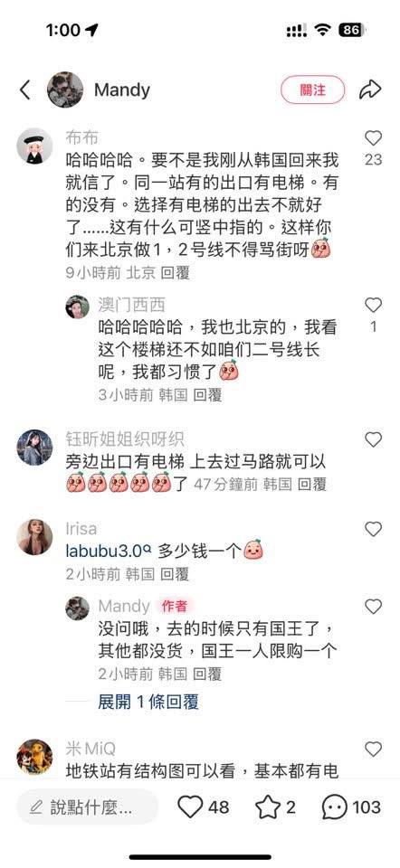Tap the labubu3.0 search keyword link
Screen dimensions: 400x868
pyautogui.click(x=109, y=551)
